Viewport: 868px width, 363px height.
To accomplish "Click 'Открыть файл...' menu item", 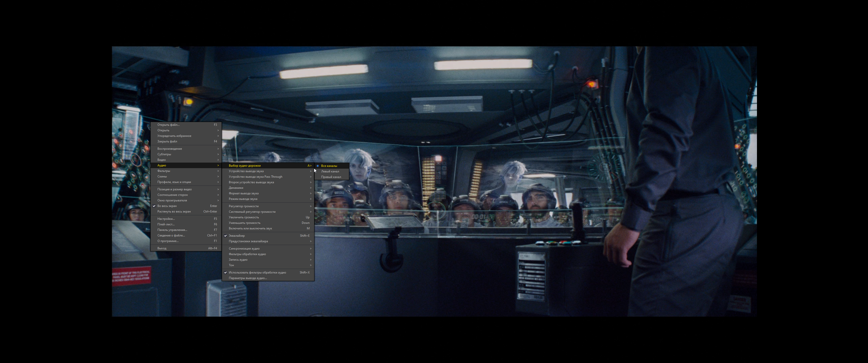I will pos(168,125).
